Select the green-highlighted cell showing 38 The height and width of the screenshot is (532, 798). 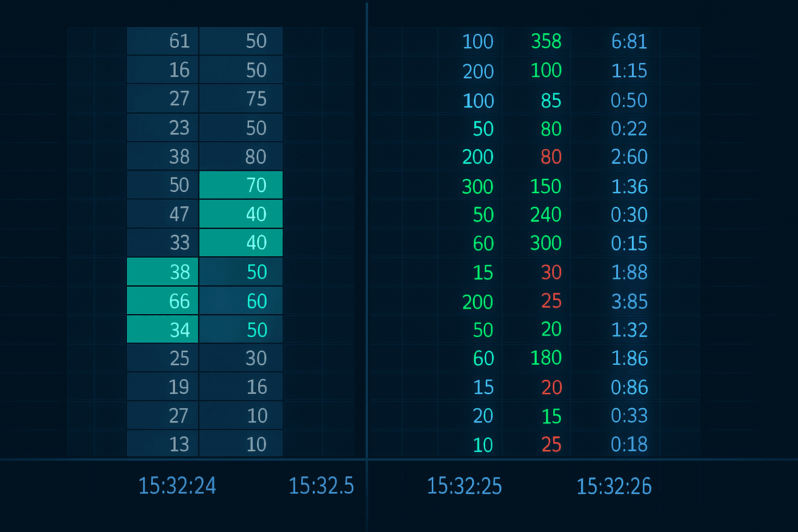[163, 272]
